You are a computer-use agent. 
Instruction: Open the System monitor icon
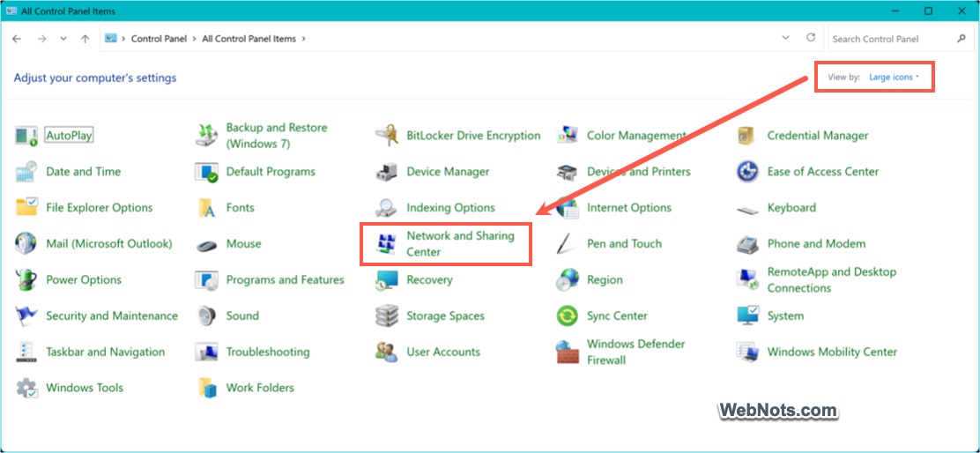pos(747,316)
